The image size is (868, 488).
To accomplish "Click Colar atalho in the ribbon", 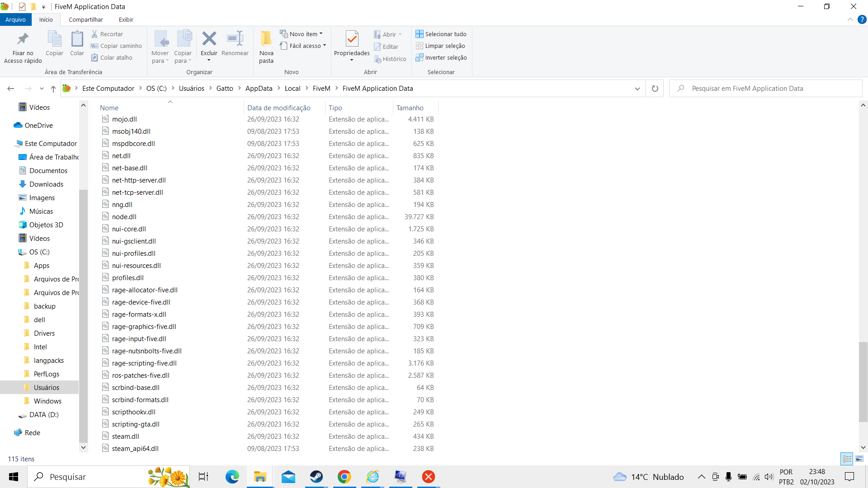I will pos(112,57).
